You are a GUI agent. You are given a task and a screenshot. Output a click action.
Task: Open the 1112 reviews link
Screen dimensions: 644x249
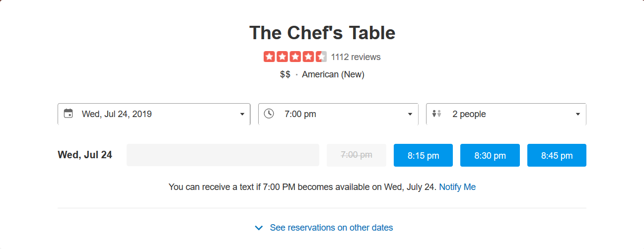356,57
